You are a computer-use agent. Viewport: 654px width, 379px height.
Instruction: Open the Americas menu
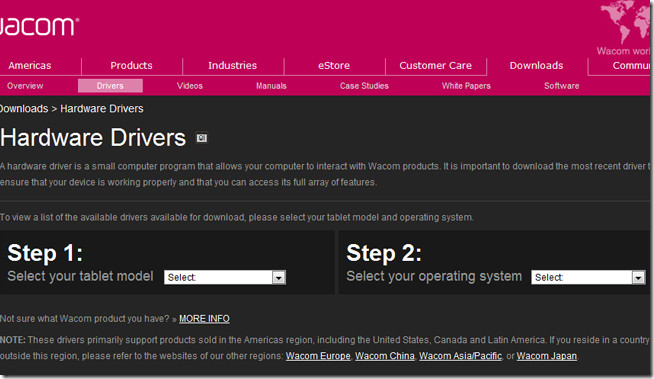pyautogui.click(x=30, y=65)
